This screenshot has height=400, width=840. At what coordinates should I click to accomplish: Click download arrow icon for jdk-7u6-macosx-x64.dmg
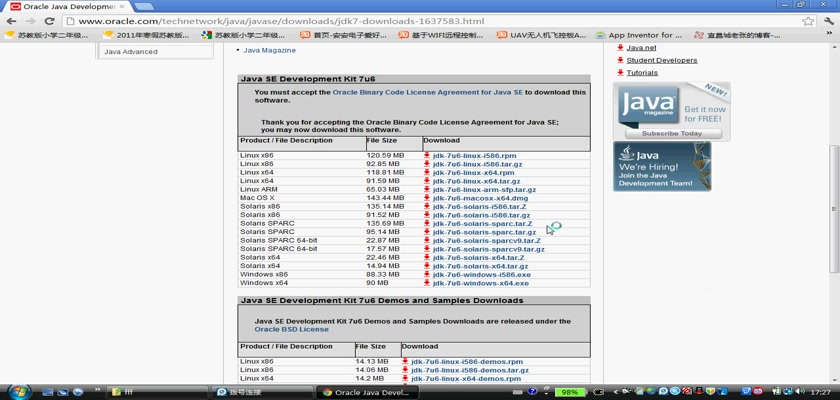(427, 198)
